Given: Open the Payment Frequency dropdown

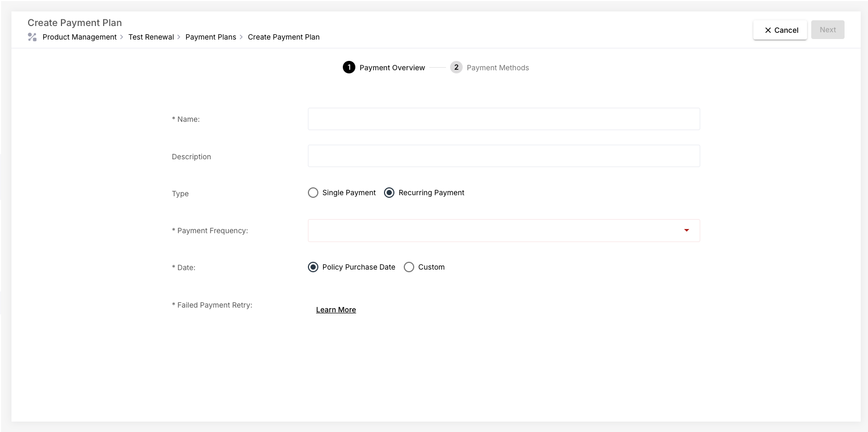Looking at the screenshot, I should click(503, 231).
